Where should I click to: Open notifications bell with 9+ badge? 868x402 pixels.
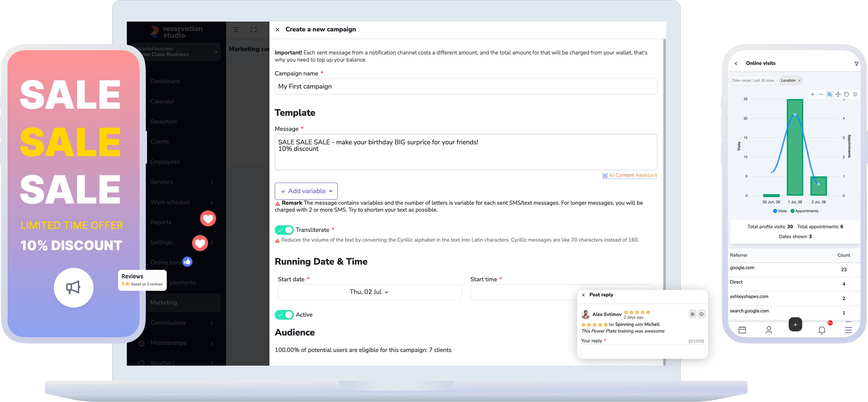point(822,330)
